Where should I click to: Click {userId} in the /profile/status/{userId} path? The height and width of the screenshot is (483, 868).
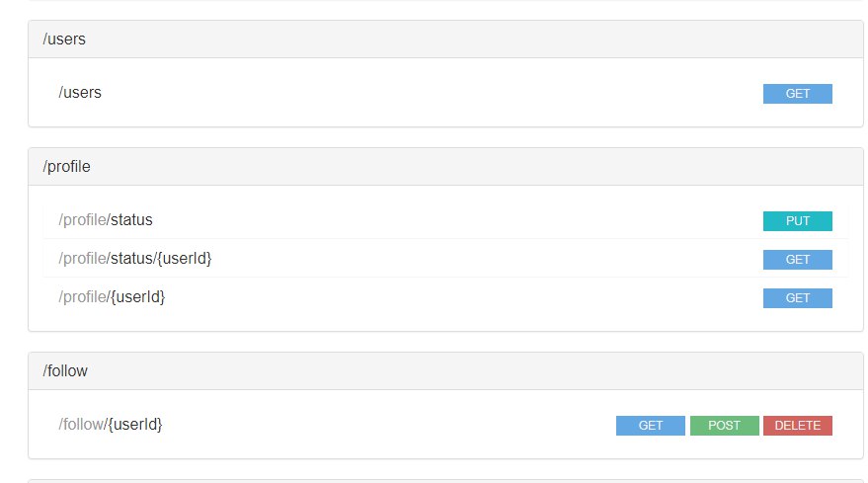click(x=185, y=259)
